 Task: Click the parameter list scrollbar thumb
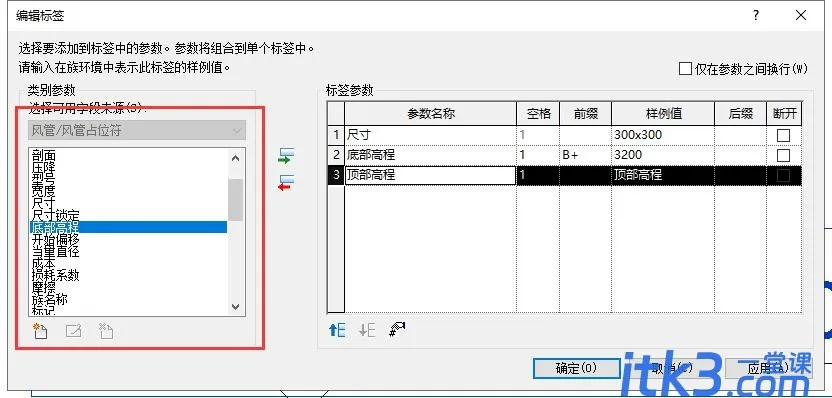(236, 200)
